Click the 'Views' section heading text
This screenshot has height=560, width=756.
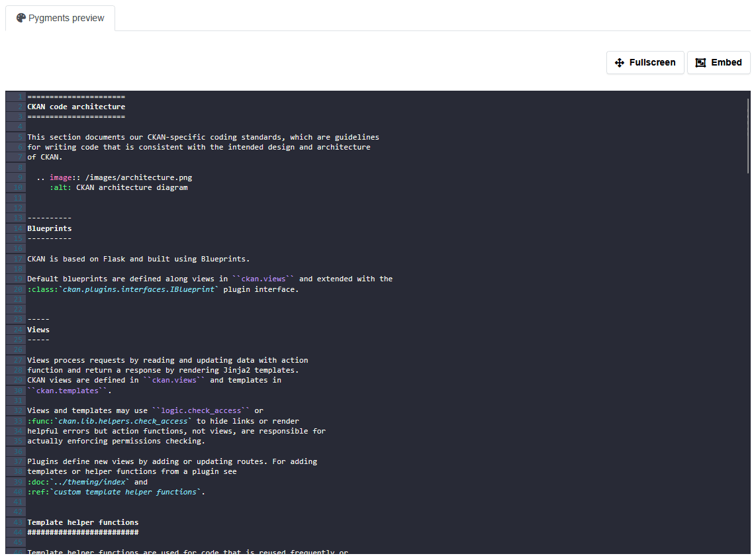click(x=38, y=330)
